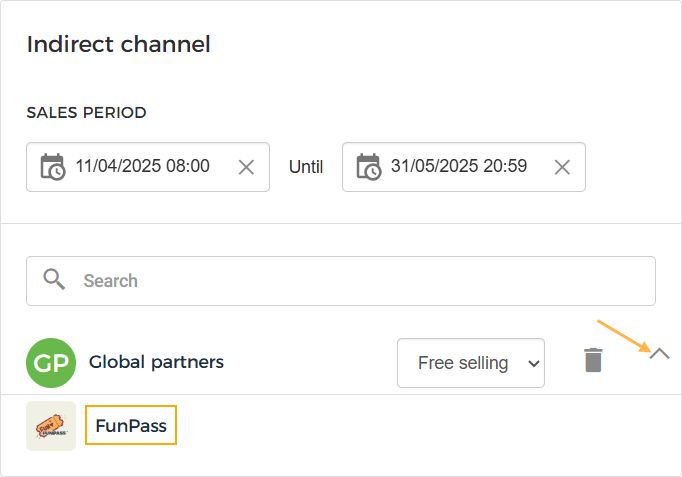The image size is (682, 477).
Task: Click the SALES PERIOD label
Action: tap(86, 113)
